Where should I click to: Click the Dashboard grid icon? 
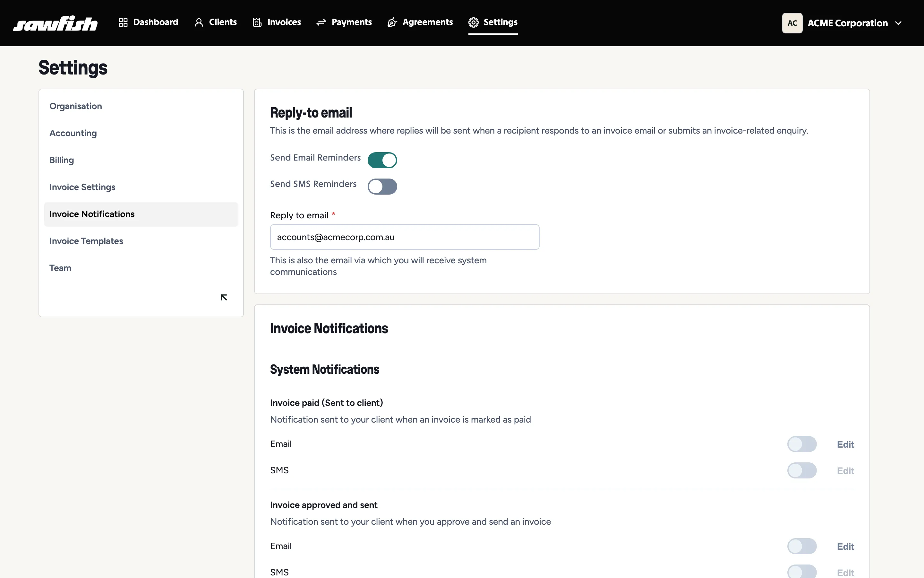pos(123,22)
